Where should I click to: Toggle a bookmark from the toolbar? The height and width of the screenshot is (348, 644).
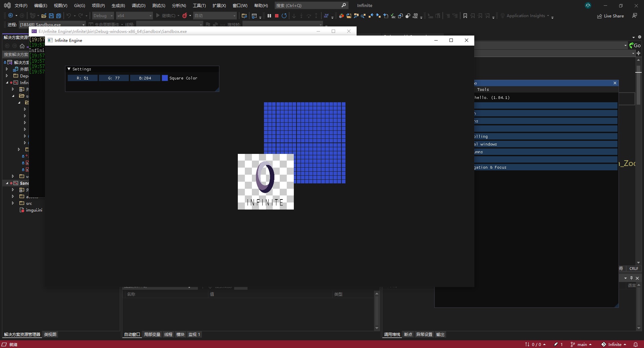click(465, 16)
